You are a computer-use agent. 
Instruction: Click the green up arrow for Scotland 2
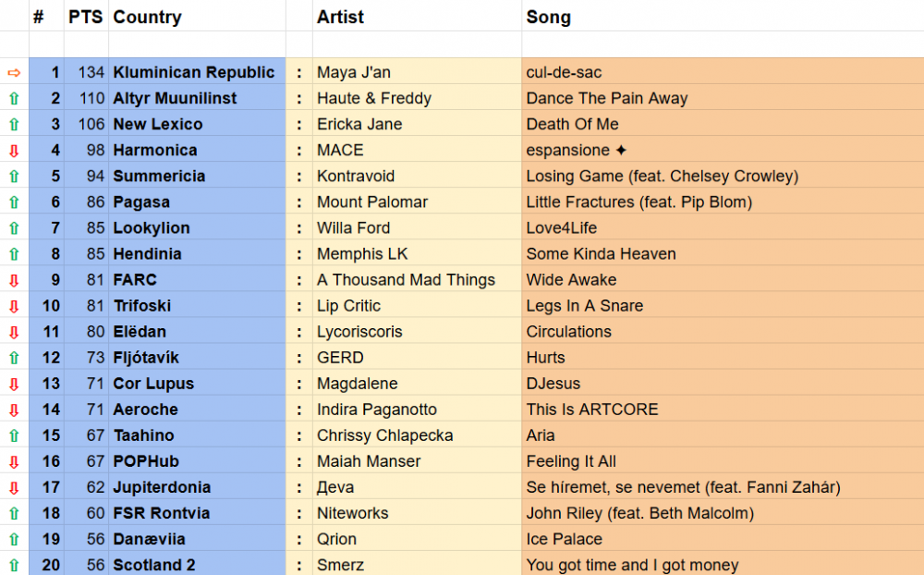click(x=14, y=565)
